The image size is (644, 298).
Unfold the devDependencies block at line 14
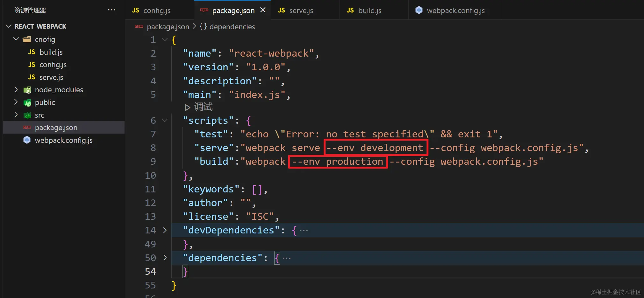(165, 230)
